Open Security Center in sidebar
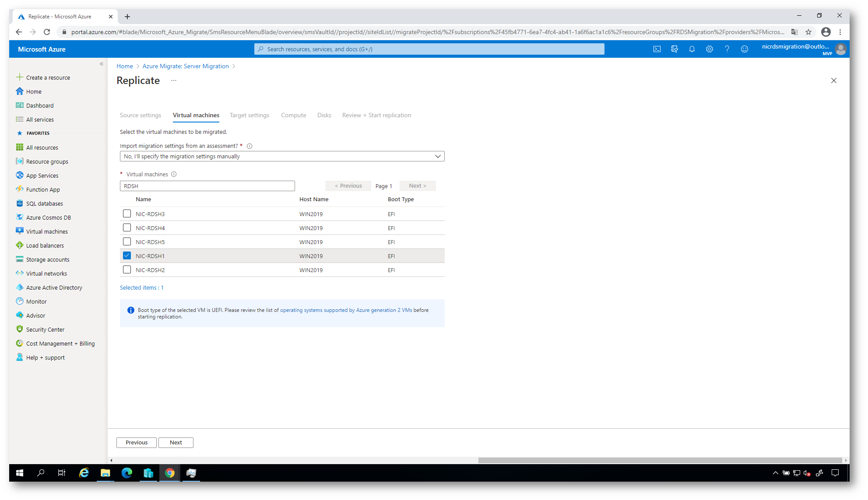 tap(45, 329)
